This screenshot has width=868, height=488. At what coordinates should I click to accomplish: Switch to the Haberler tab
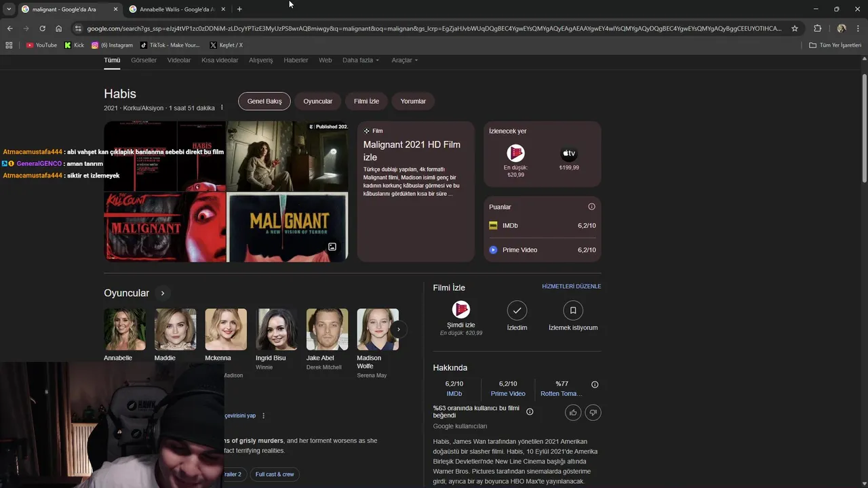click(296, 60)
